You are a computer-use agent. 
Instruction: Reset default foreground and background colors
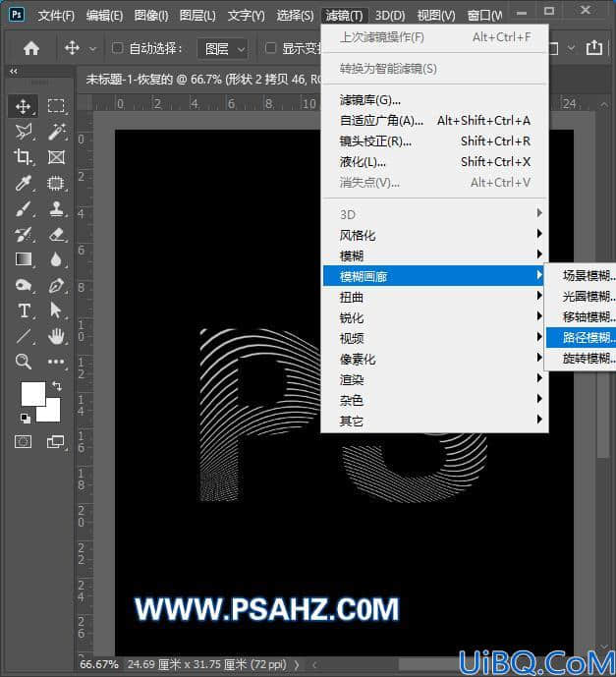26,418
